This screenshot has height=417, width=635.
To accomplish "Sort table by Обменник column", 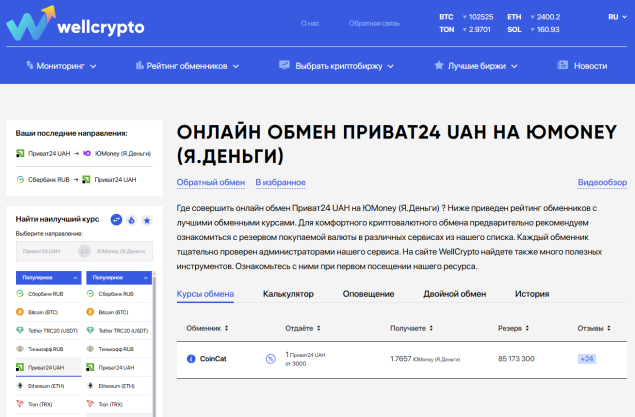I will click(x=207, y=328).
